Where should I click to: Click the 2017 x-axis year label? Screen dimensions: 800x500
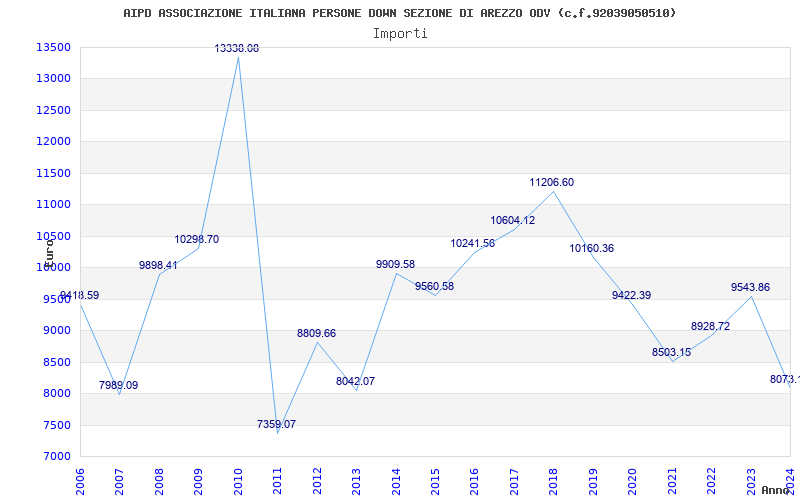(514, 481)
